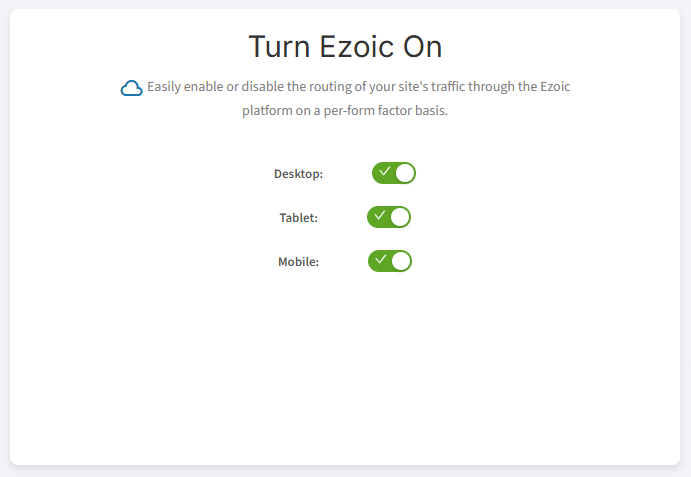Toggle Mobile routing off
Image resolution: width=691 pixels, height=477 pixels.
coord(390,261)
